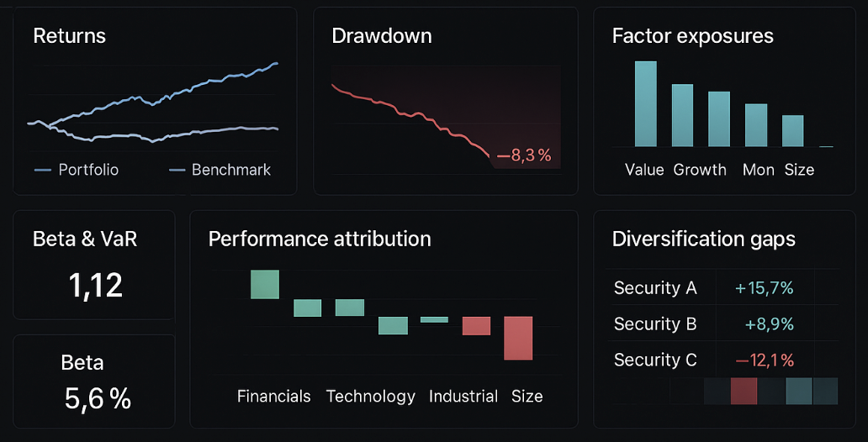Click the Drawdown panel title
This screenshot has width=868, height=442.
click(382, 36)
